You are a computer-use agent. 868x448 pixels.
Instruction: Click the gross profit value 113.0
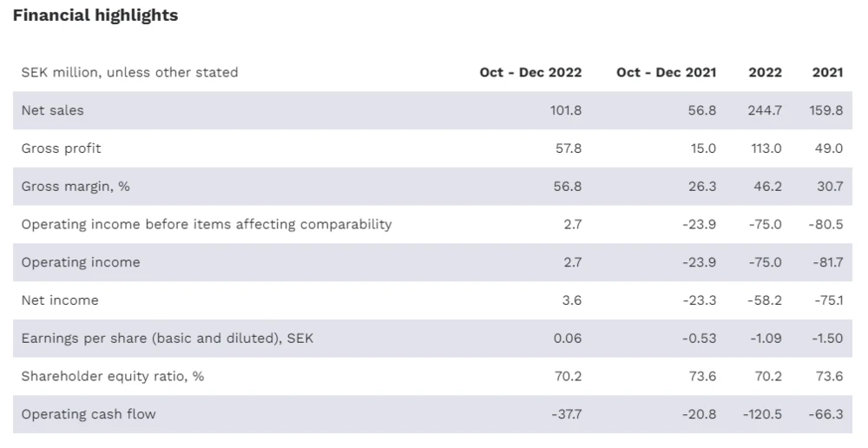pyautogui.click(x=766, y=148)
